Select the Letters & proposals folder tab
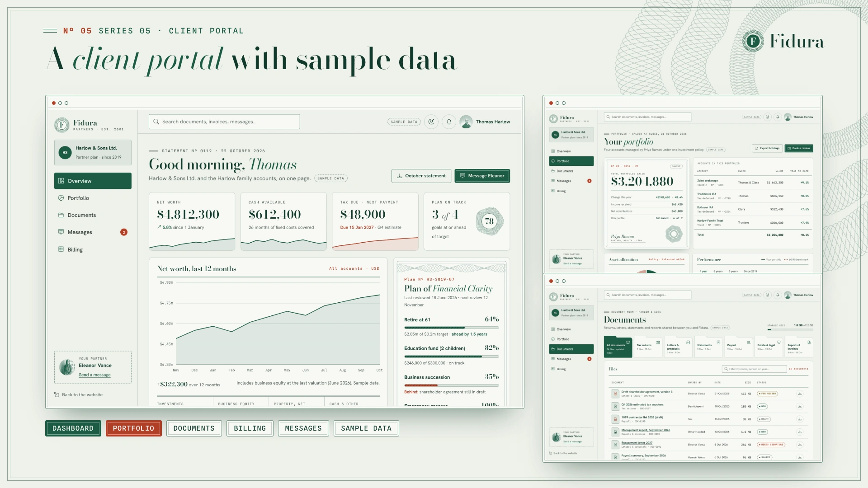The width and height of the screenshot is (868, 488). 678,347
